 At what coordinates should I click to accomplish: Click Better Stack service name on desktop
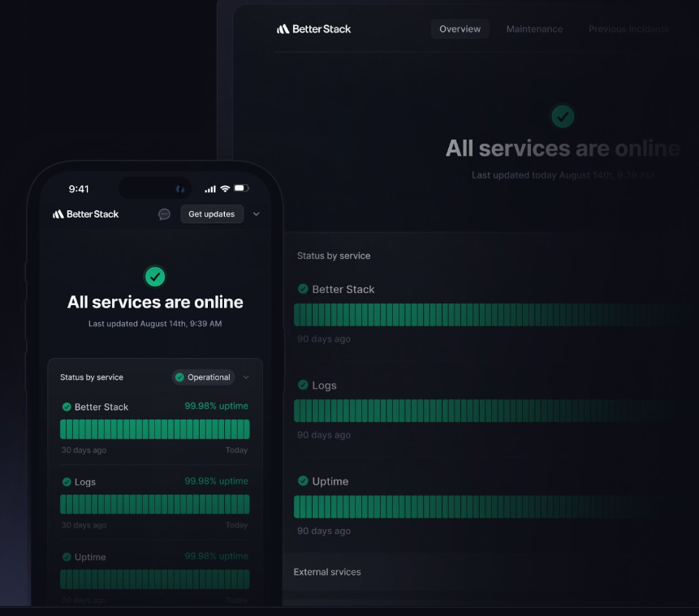(343, 289)
